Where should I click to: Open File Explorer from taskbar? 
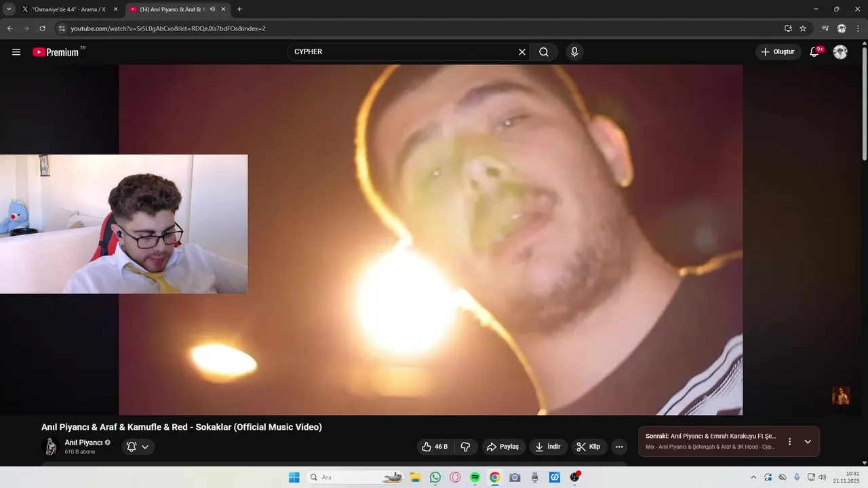click(x=415, y=477)
